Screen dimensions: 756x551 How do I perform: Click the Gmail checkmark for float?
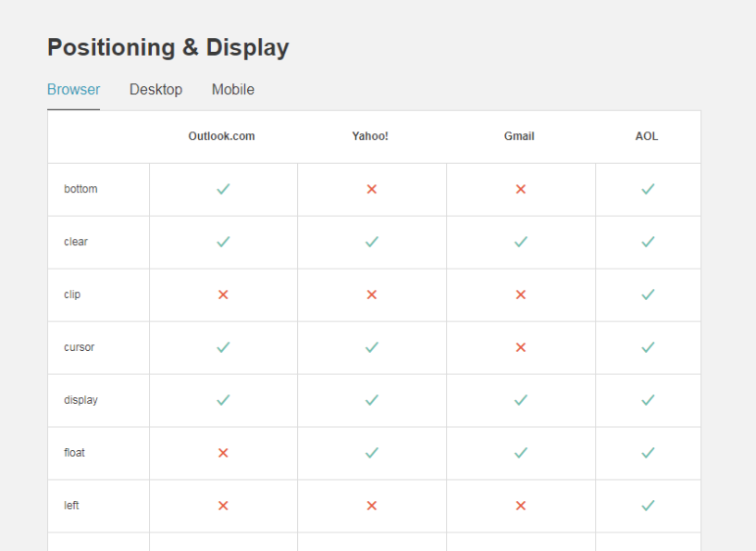[x=521, y=452]
